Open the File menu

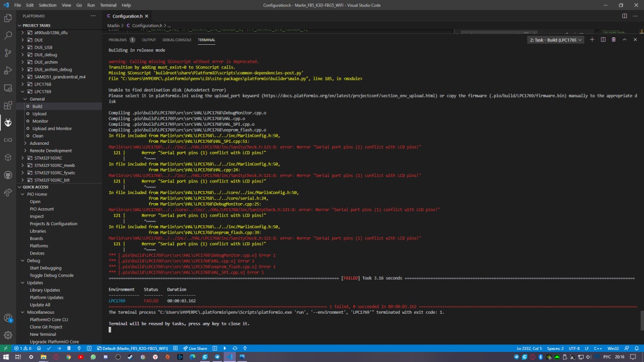coord(18,5)
